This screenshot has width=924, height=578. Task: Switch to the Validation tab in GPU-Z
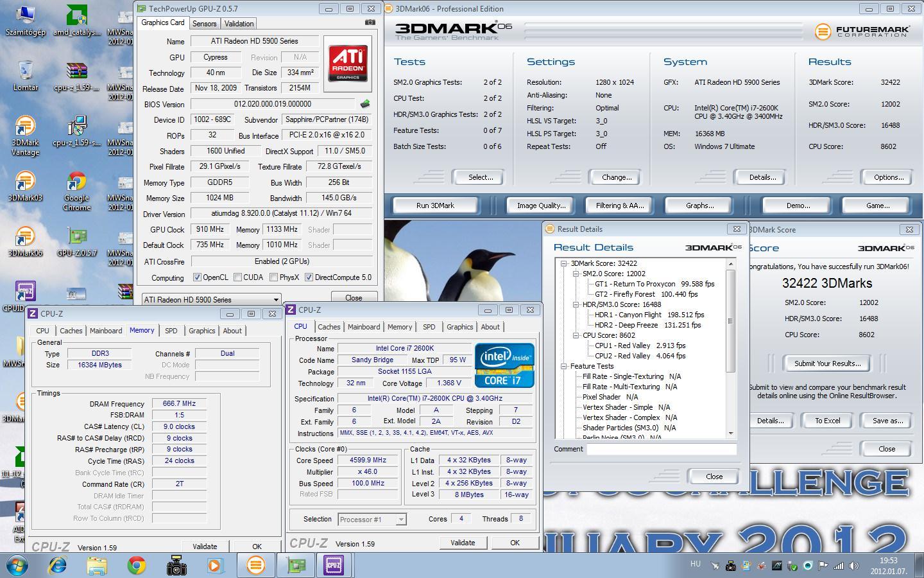click(239, 24)
